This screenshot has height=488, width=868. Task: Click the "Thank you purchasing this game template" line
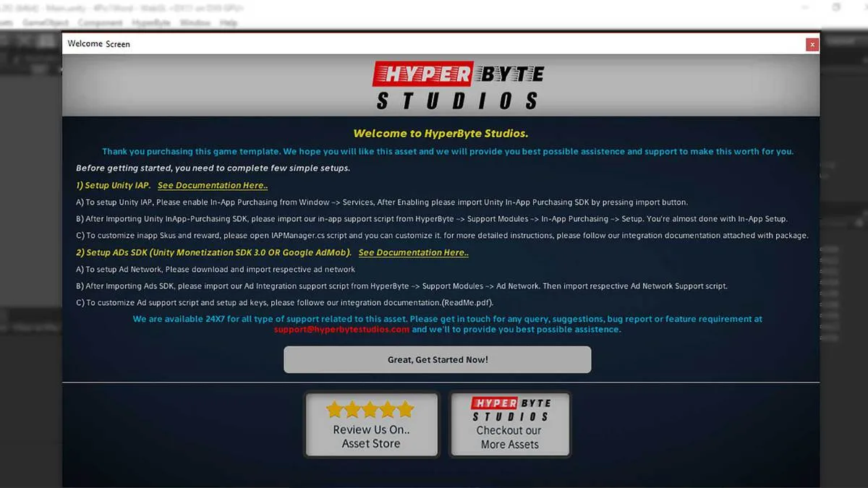point(448,152)
